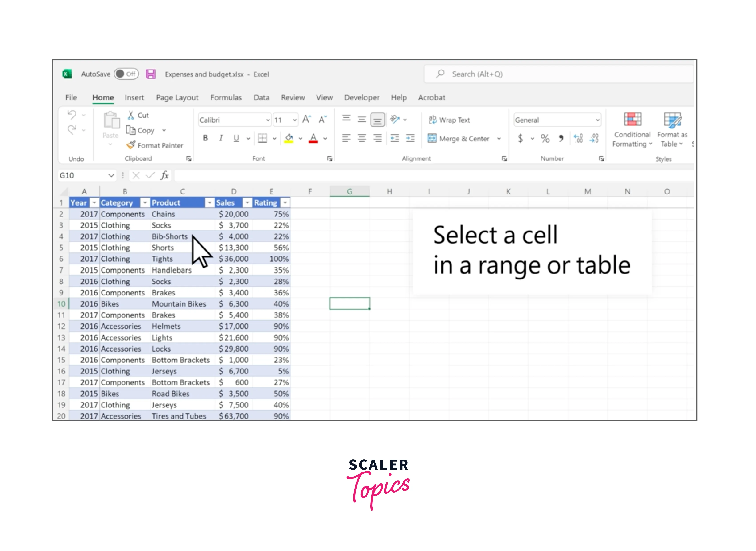Toggle Wrap Text for cells
The width and height of the screenshot is (756, 551).
point(449,120)
